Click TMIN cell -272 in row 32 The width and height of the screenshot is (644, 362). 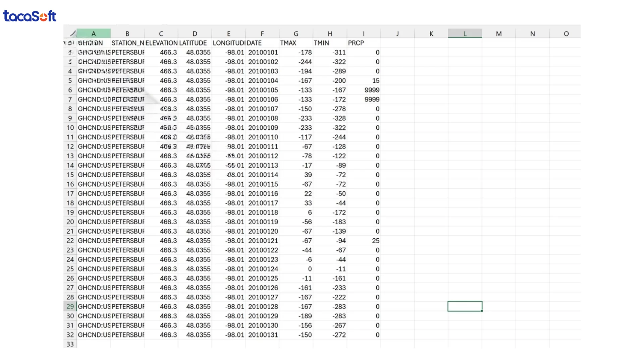[330, 335]
